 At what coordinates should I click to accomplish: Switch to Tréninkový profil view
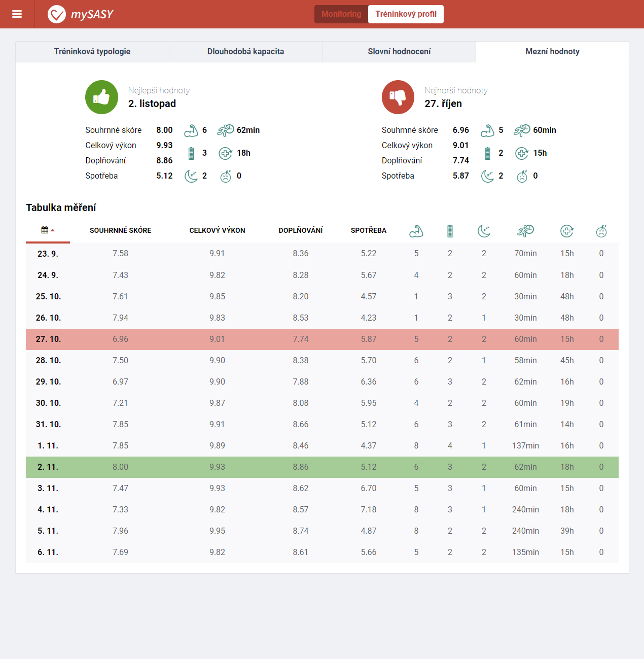[x=406, y=14]
